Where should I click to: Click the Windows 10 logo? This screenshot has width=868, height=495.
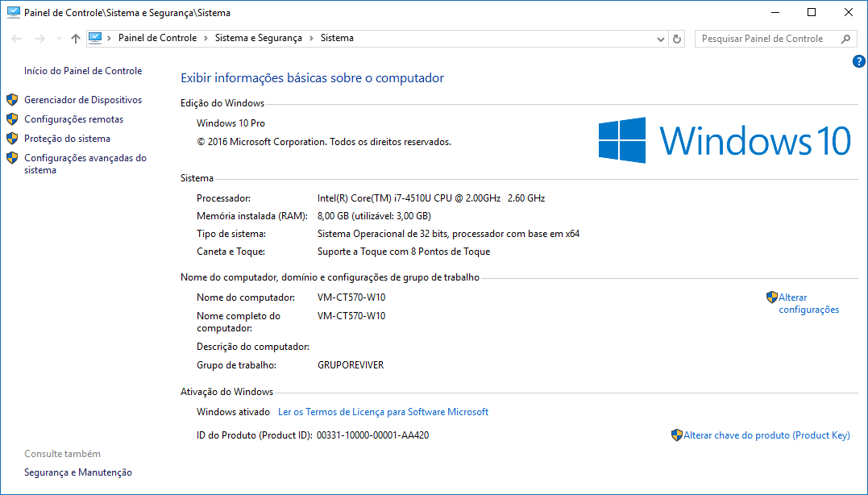pos(724,140)
